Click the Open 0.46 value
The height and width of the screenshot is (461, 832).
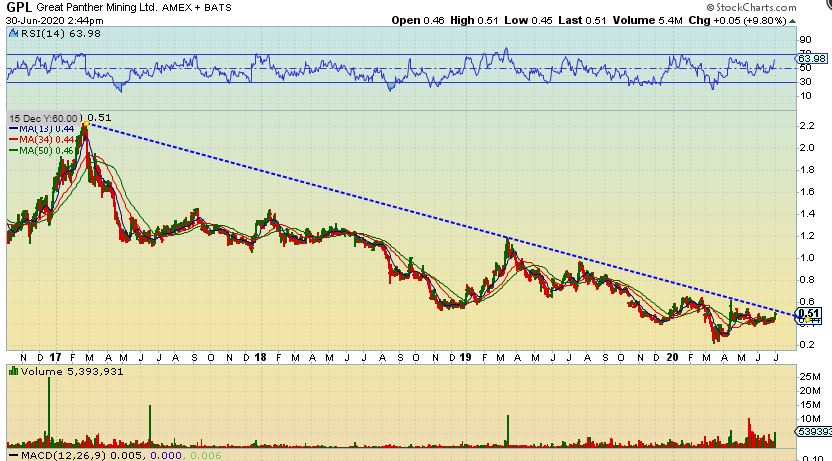[x=418, y=21]
